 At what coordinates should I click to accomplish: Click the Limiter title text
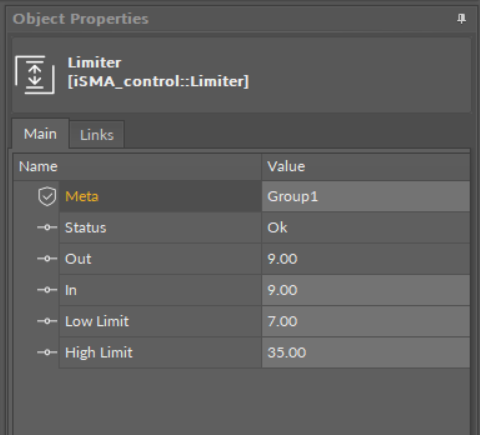94,63
